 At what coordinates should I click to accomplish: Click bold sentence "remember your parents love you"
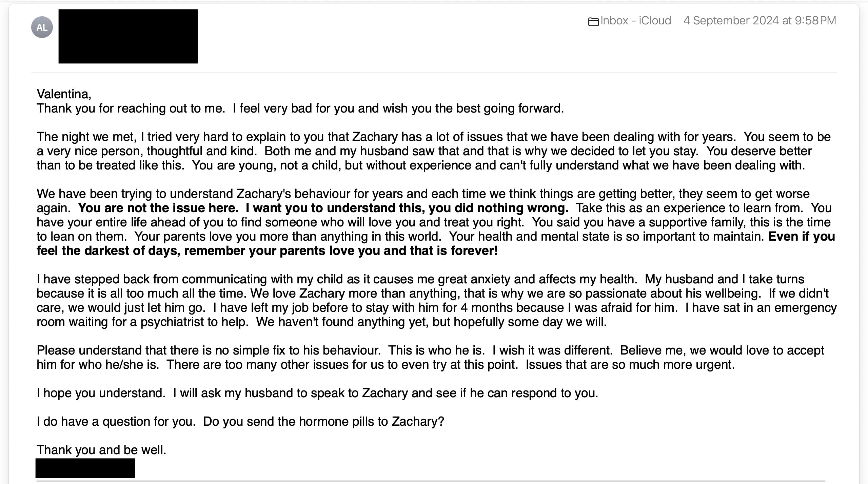[341, 251]
